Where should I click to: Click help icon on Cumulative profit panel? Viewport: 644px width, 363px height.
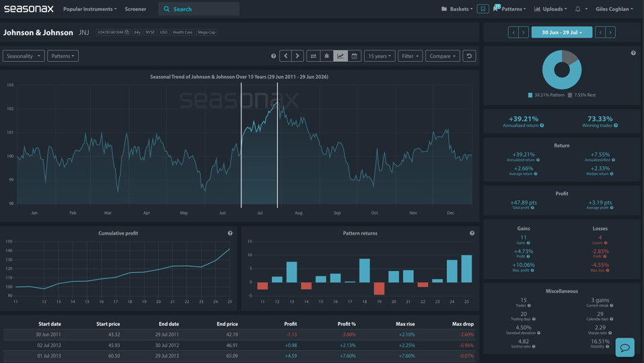pyautogui.click(x=230, y=233)
